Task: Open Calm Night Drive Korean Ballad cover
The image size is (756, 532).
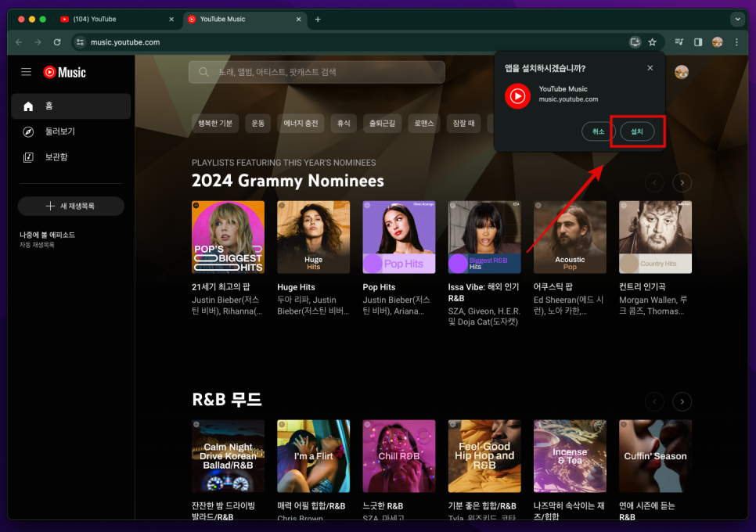Action: [x=228, y=456]
